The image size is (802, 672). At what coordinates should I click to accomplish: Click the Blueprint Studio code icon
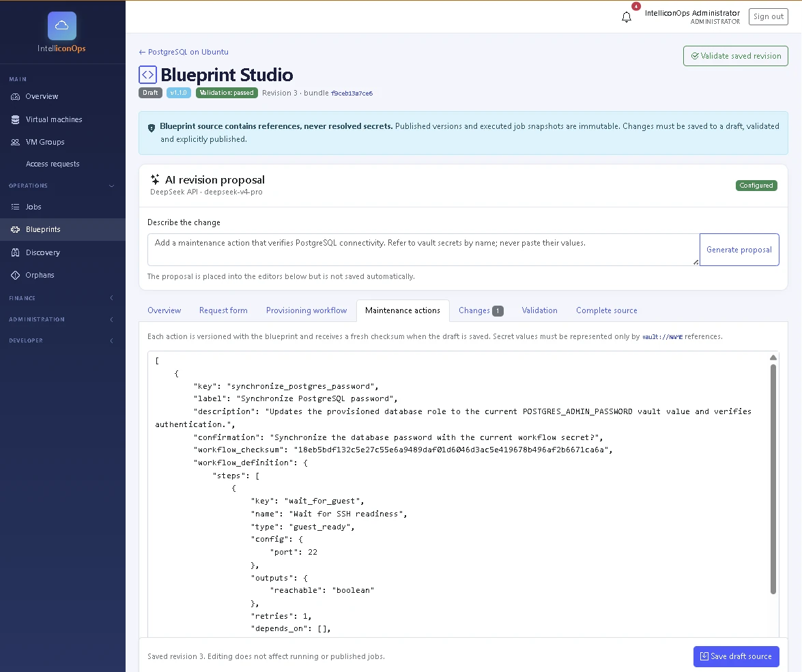point(147,74)
